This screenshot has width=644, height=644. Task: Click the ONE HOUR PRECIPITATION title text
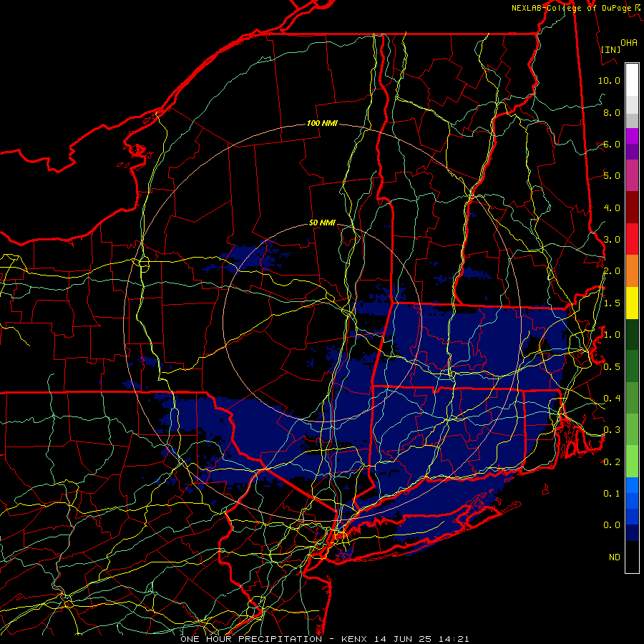251,639
